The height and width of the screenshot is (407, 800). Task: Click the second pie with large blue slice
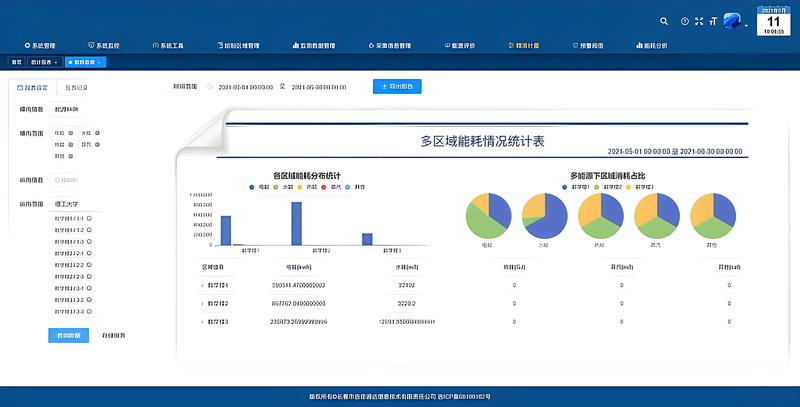point(544,216)
